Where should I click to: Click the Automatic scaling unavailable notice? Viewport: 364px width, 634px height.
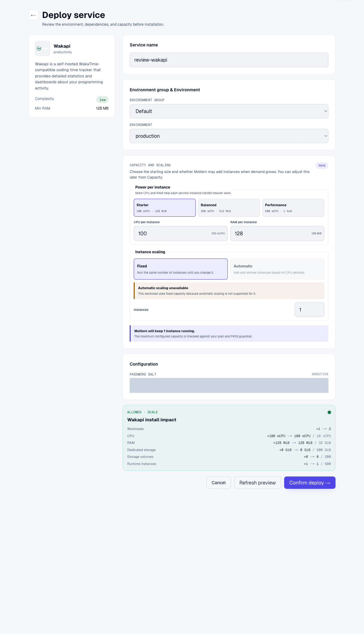[229, 291]
